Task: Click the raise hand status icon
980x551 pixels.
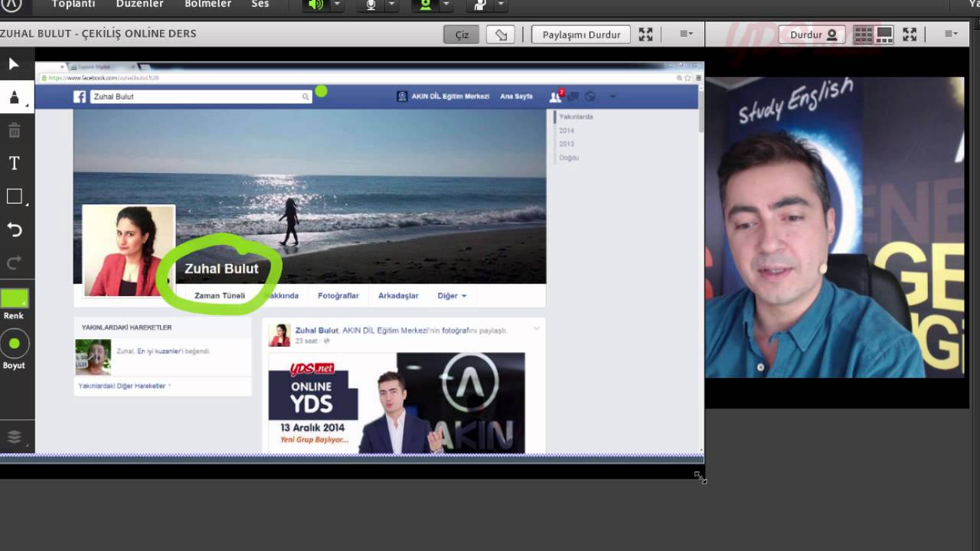Action: point(480,5)
